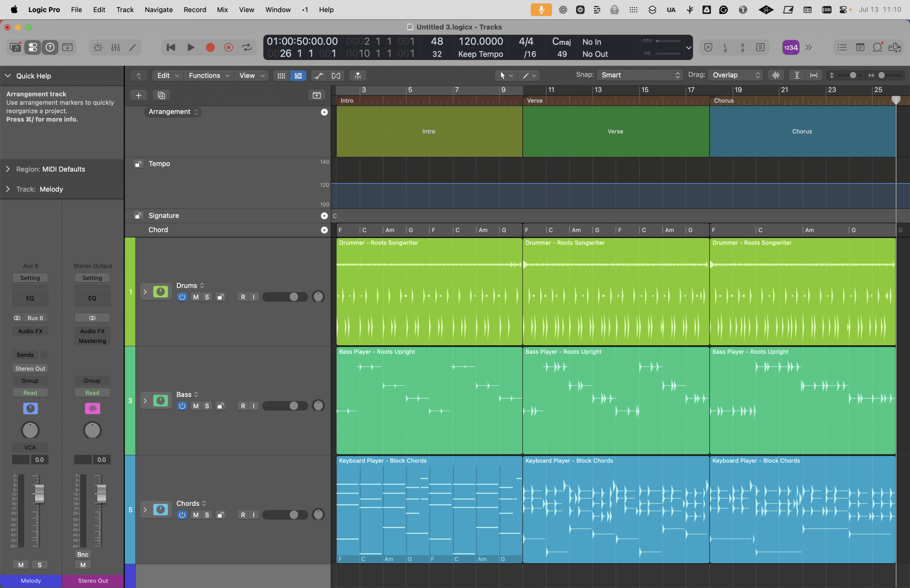Open the Window menu
This screenshot has width=910, height=588.
coord(278,10)
